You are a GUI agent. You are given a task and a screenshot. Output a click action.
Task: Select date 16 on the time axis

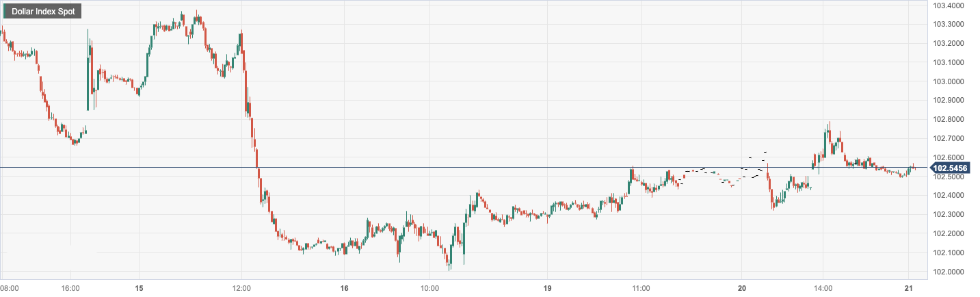coord(344,288)
